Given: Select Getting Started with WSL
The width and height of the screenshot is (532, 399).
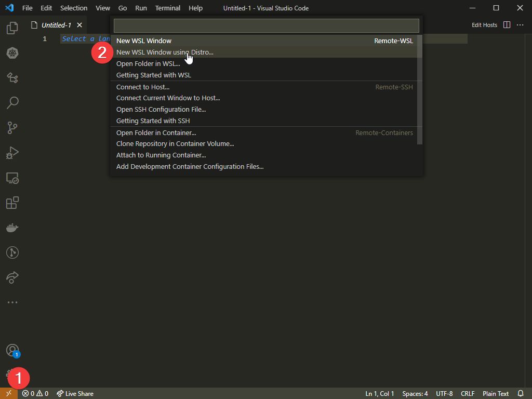Looking at the screenshot, I should pos(264,75).
